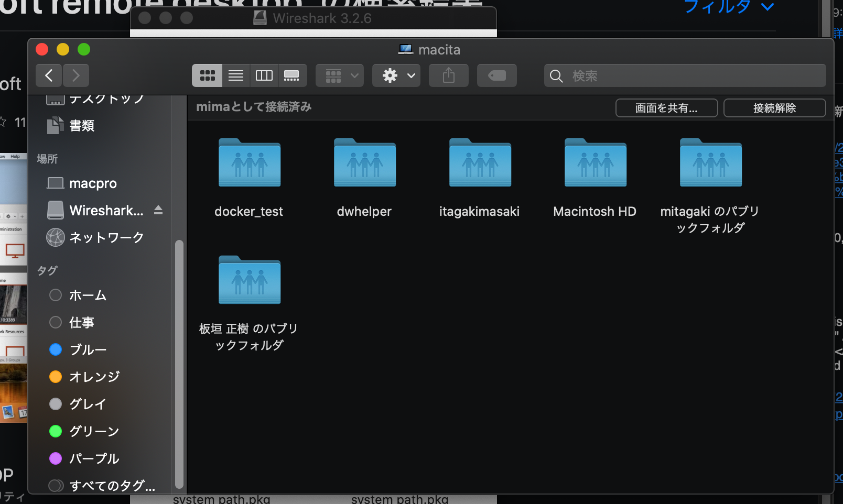Zoom the macita Finder window

(84, 49)
